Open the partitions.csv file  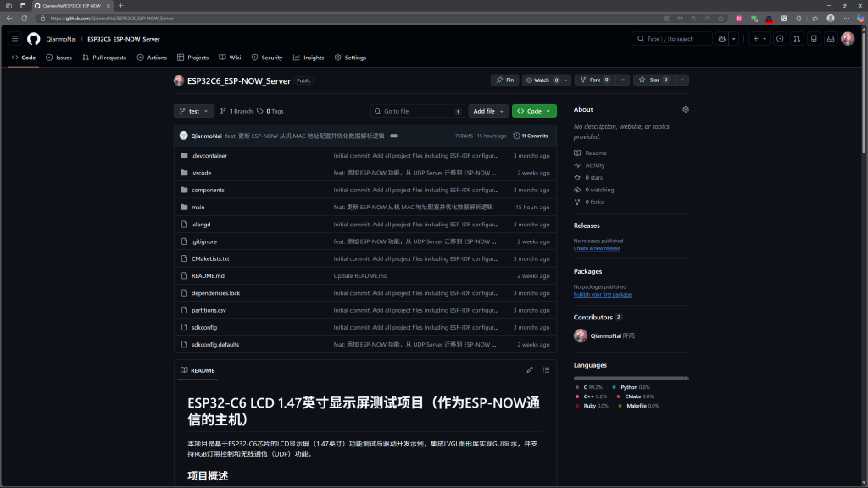pyautogui.click(x=209, y=310)
